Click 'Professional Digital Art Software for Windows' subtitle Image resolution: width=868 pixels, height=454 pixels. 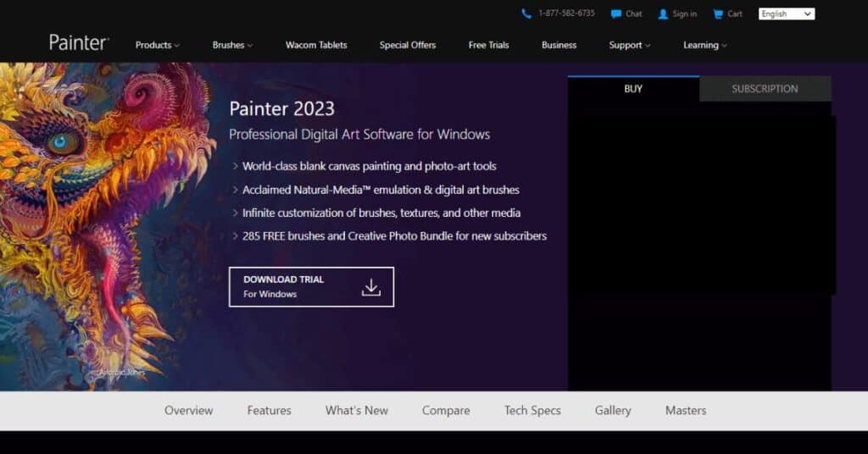point(359,135)
